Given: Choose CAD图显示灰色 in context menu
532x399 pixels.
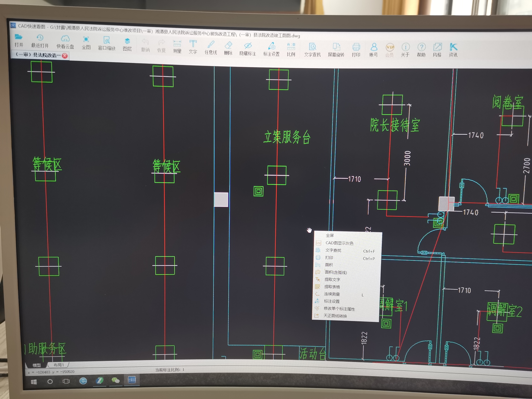Looking at the screenshot, I should point(339,243).
